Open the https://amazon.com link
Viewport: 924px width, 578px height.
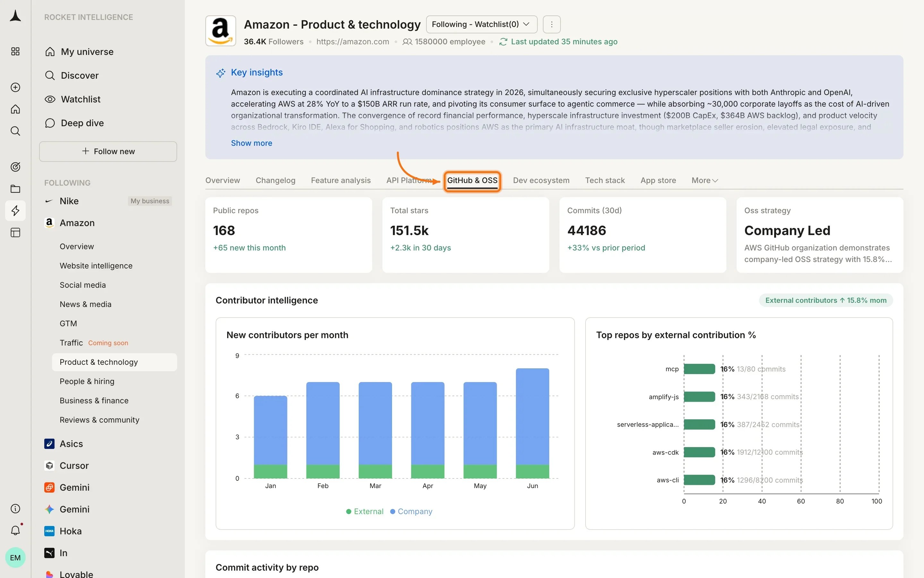tap(352, 42)
